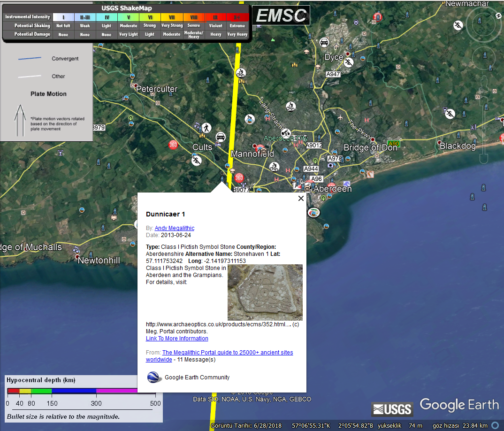This screenshot has width=504, height=431.
Task: Click red 360 icon west of Cults
Action: tap(173, 145)
